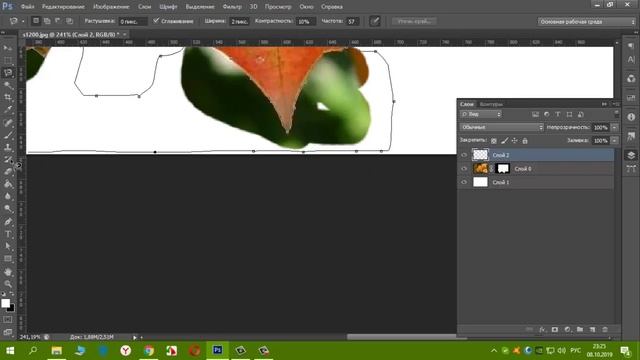Open the workspace dropdown Основная рабочая среда
Screen dimensions: 640x360
point(587,22)
